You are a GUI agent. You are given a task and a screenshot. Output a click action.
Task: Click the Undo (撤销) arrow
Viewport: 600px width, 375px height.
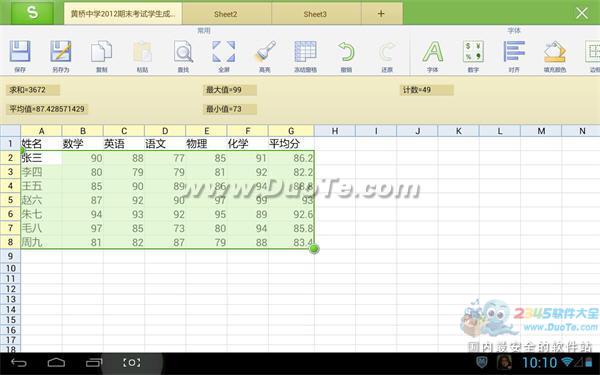[x=346, y=51]
